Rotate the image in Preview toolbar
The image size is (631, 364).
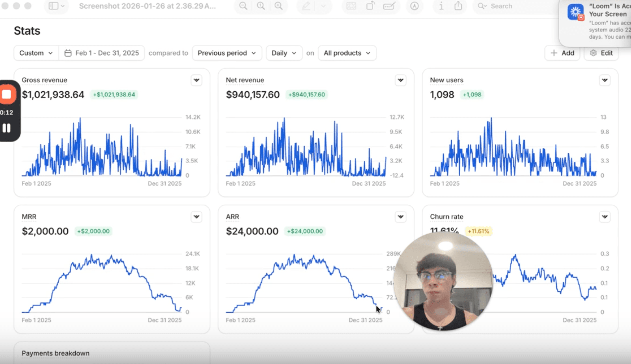(x=370, y=6)
